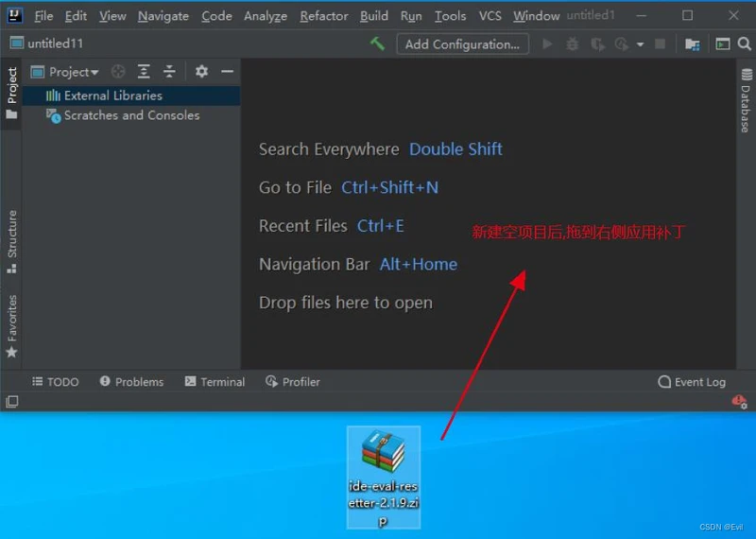Select the ide-eval-resetter-2.1.9.zip desktop file
This screenshot has height=539, width=756.
[x=384, y=478]
